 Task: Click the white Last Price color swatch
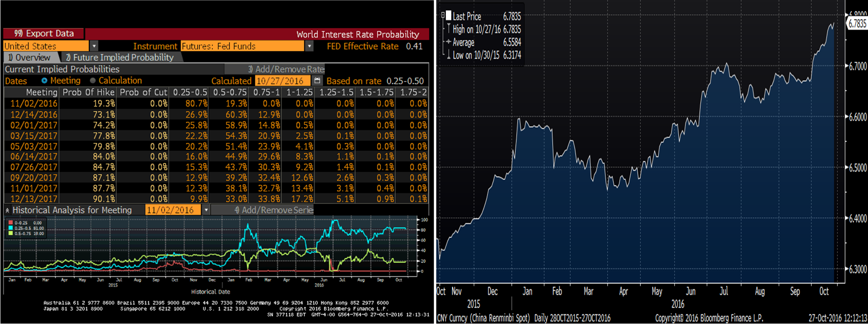coord(449,16)
